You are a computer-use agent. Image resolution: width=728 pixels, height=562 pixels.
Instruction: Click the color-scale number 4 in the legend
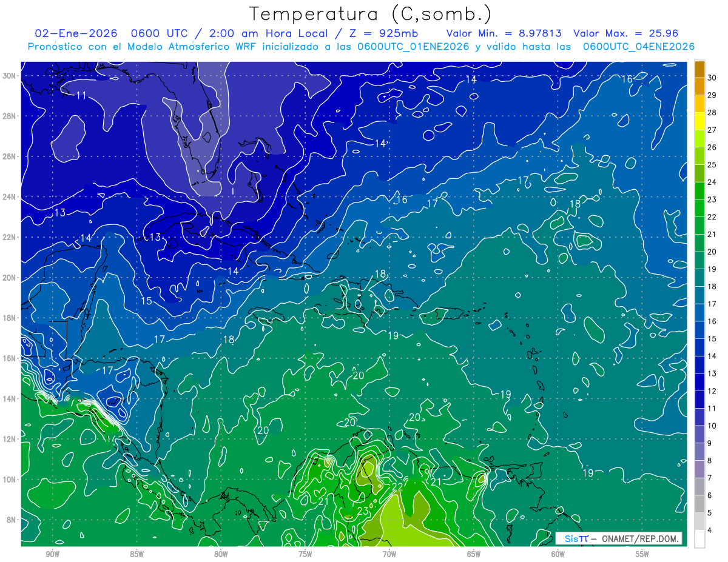711,530
